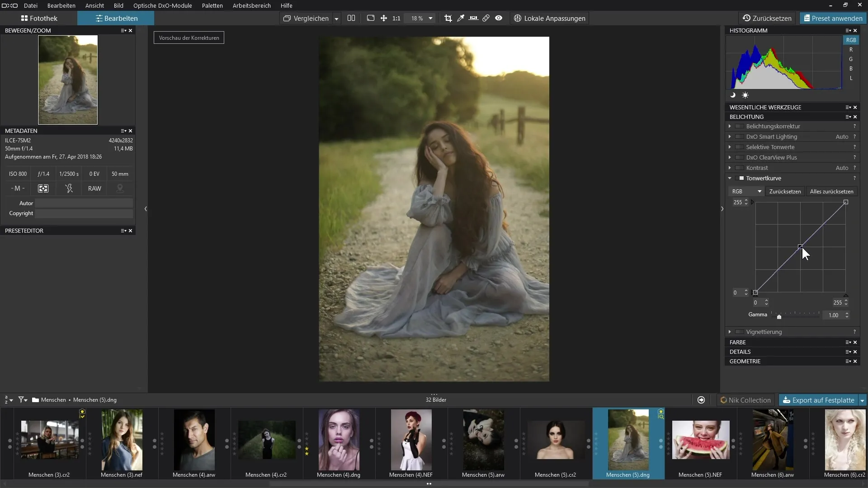This screenshot has height=488, width=868.
Task: Expand Belichtungskorrektur section
Action: (x=730, y=126)
